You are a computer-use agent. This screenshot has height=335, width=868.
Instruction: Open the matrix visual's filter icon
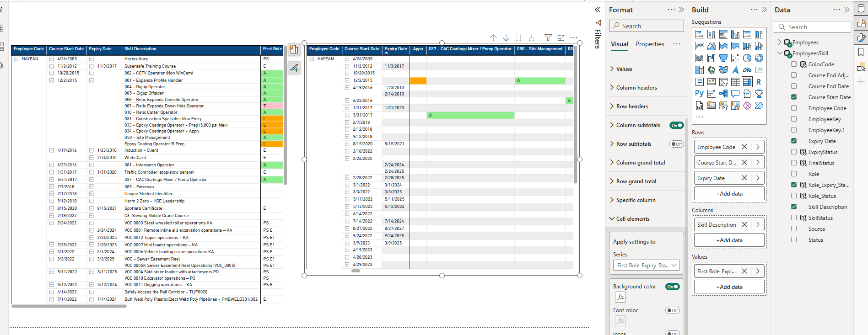pyautogui.click(x=548, y=38)
